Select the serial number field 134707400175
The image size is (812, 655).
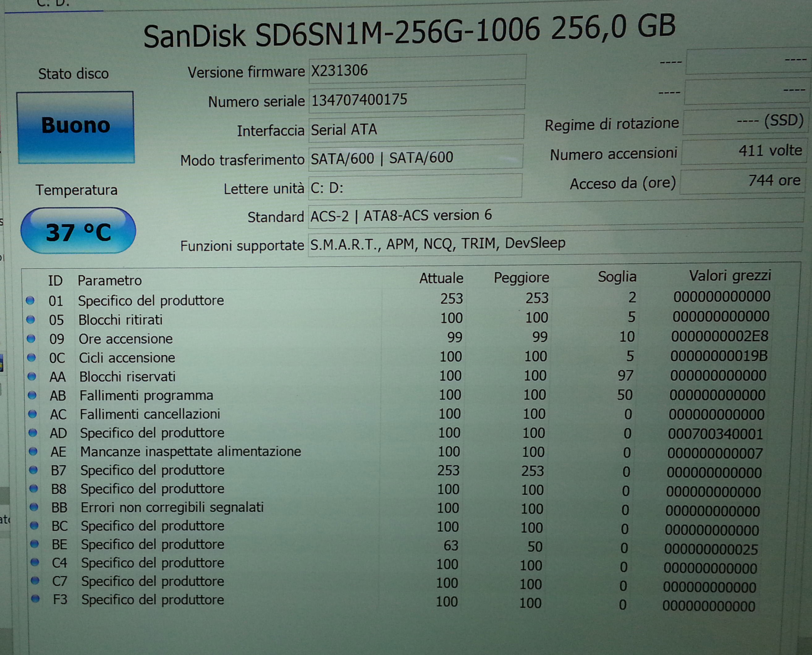coord(417,99)
